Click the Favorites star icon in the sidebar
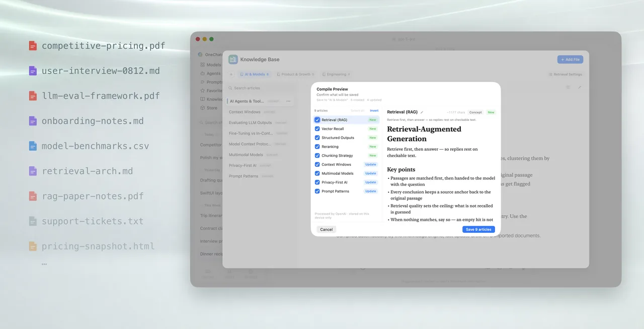Screen dimensions: 644x329 pos(202,91)
